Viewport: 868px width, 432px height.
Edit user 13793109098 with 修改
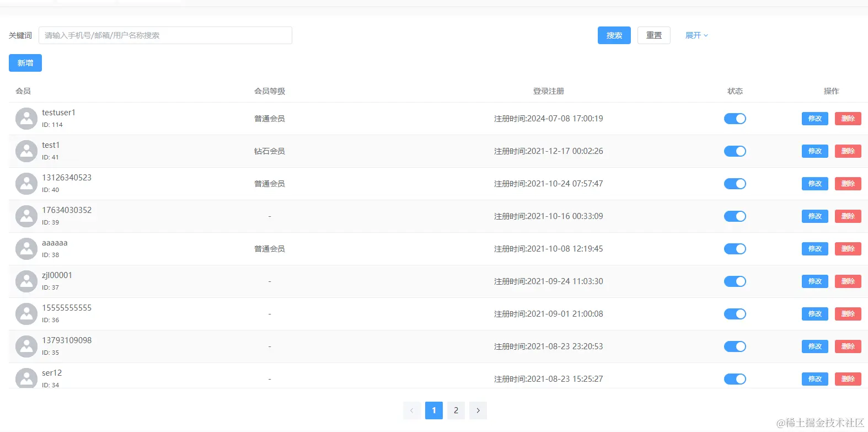pos(815,346)
